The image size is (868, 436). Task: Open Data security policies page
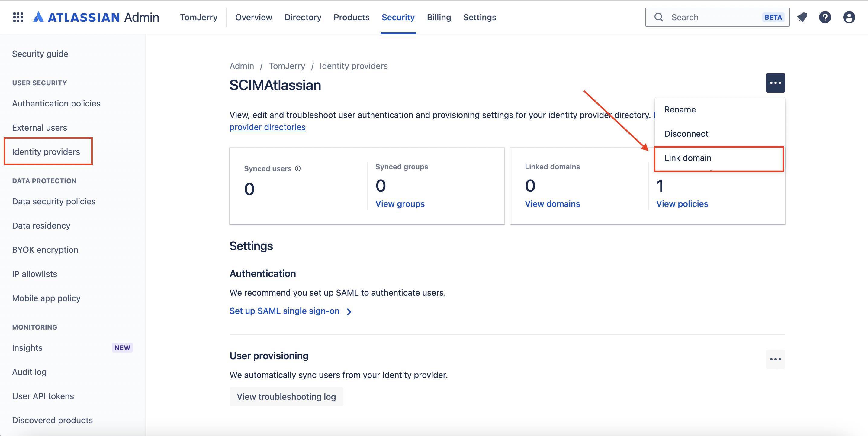tap(54, 201)
